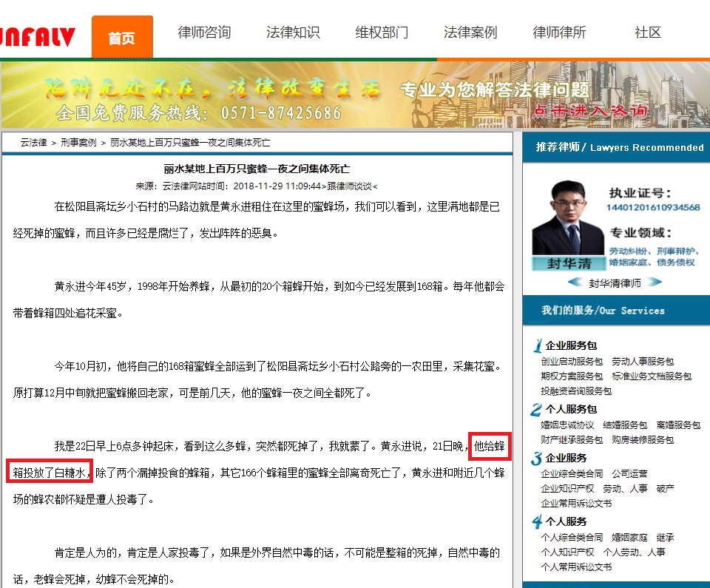Open 离婚服务包 link
The width and height of the screenshot is (710, 588).
pyautogui.click(x=678, y=425)
